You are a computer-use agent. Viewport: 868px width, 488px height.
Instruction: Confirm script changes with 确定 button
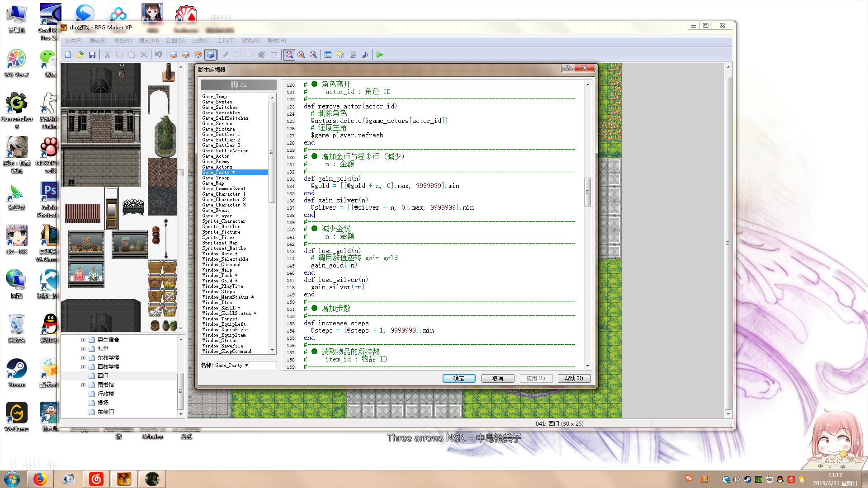pos(459,378)
